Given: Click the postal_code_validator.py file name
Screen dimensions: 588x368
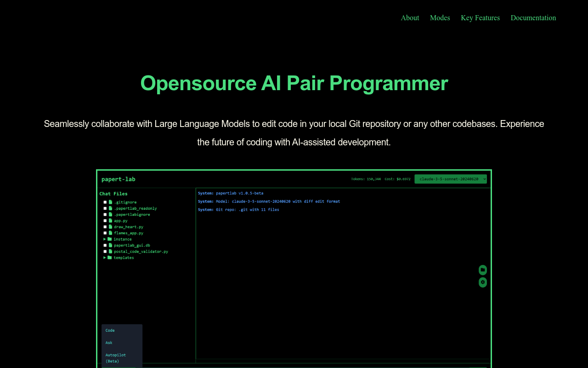Looking at the screenshot, I should click(x=141, y=251).
